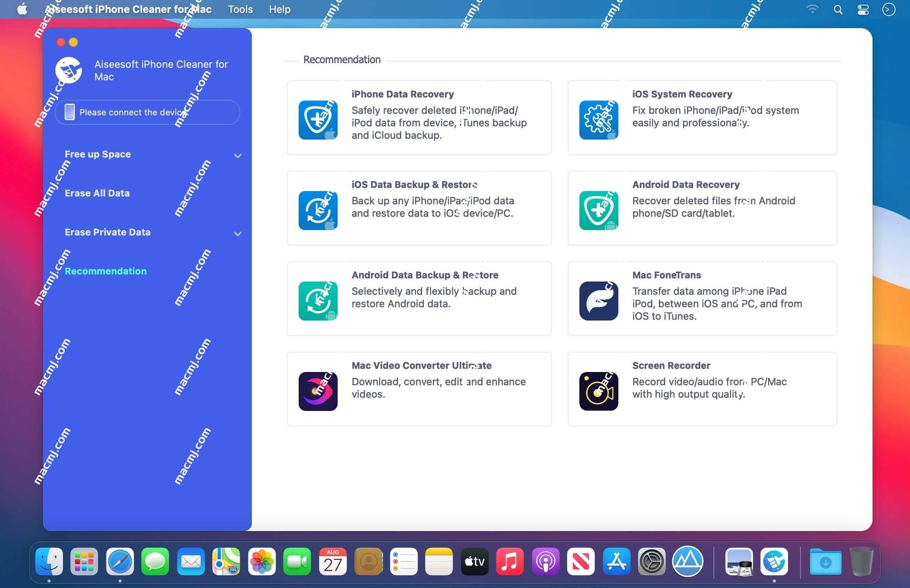Click the Screen Recorder title
Screen dimensions: 910x588
click(671, 365)
